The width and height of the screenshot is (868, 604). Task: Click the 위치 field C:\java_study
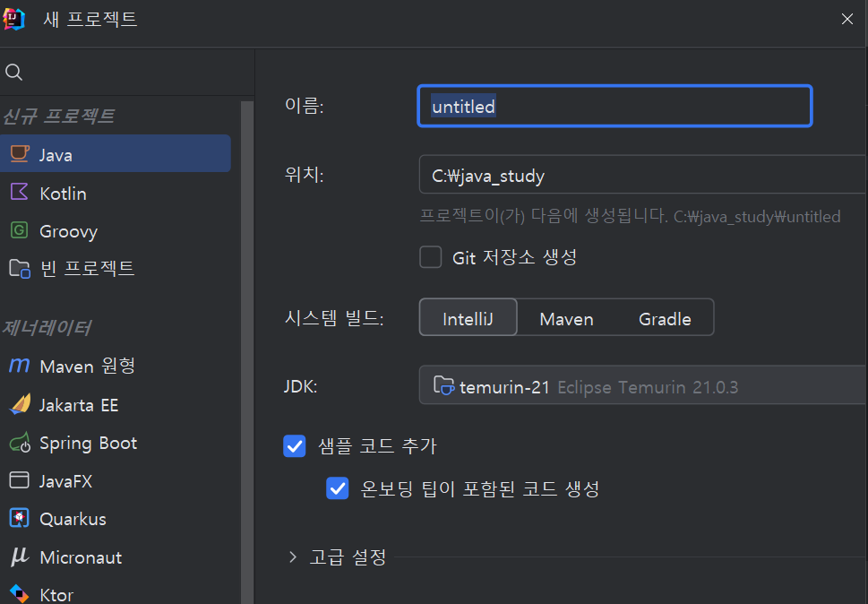coord(642,175)
